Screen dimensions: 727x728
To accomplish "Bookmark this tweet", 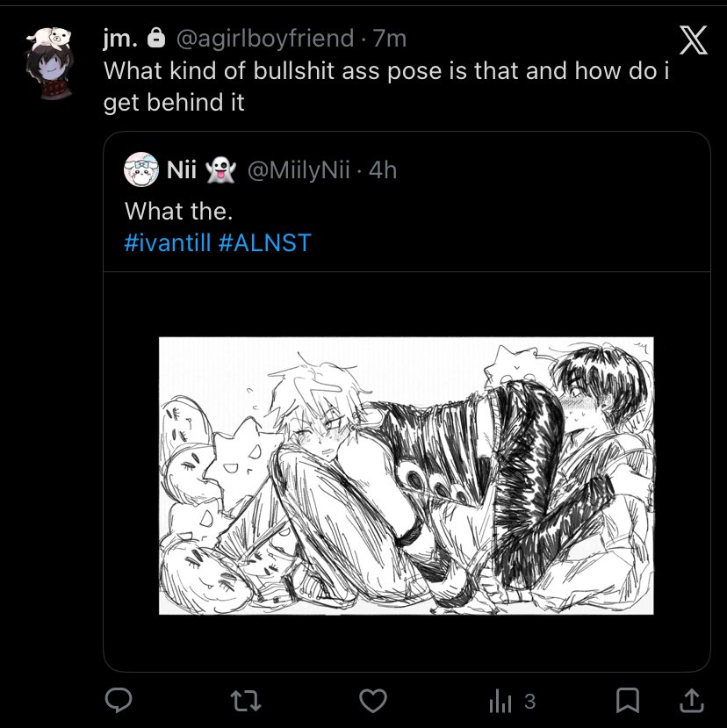I will (627, 700).
